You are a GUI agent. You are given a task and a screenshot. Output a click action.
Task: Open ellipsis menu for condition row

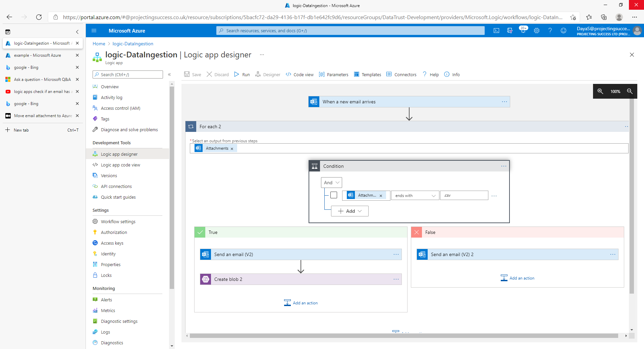[x=494, y=196]
